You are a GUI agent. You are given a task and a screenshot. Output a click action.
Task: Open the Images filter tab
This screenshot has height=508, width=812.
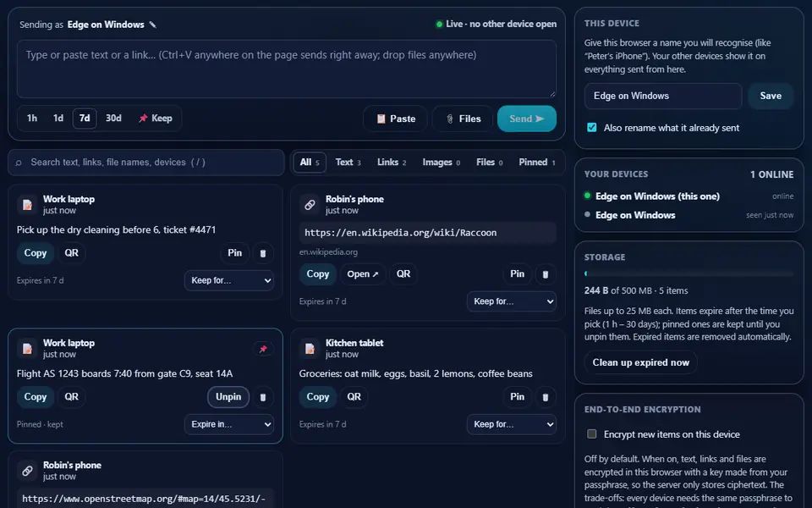click(442, 163)
